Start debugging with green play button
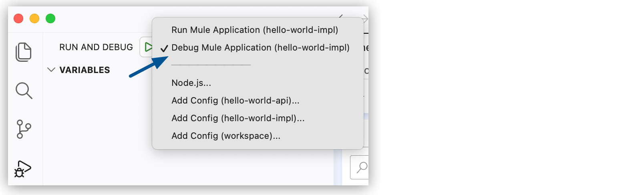The image size is (644, 195). (x=148, y=47)
